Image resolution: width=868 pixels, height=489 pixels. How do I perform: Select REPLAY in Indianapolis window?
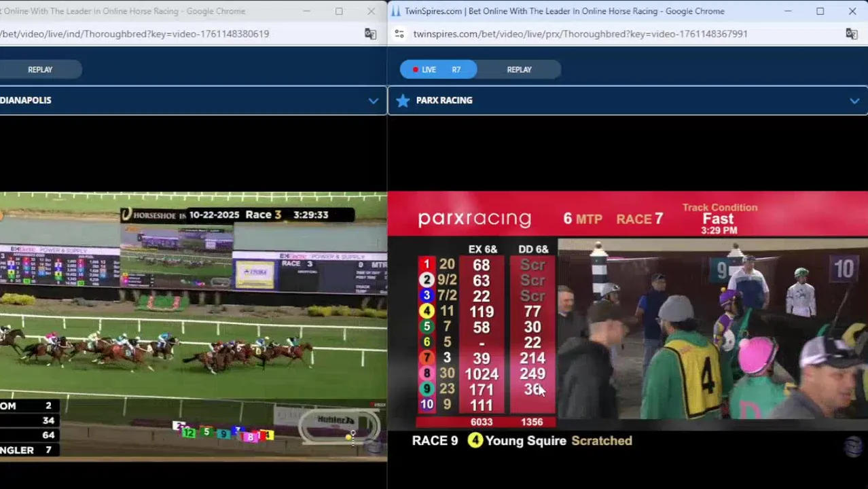40,69
